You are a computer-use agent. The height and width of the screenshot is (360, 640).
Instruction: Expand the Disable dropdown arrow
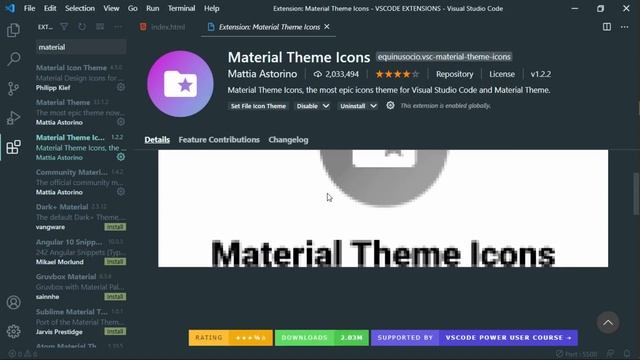coord(326,106)
